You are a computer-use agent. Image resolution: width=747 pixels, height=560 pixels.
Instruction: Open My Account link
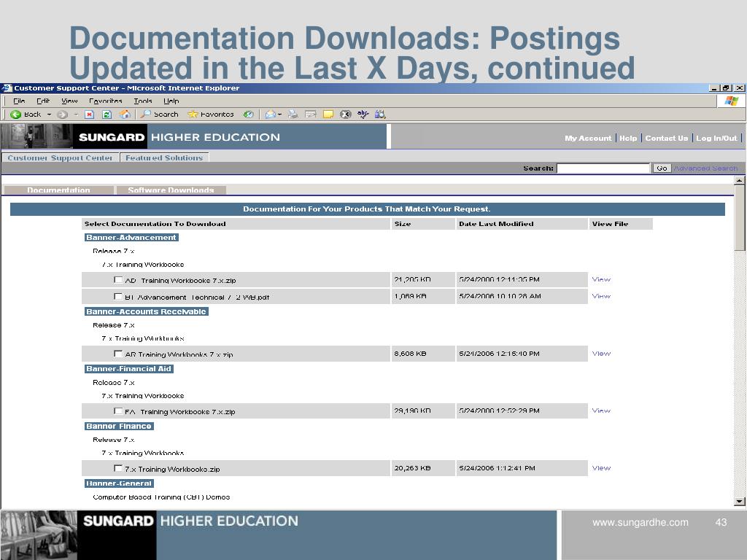click(588, 138)
